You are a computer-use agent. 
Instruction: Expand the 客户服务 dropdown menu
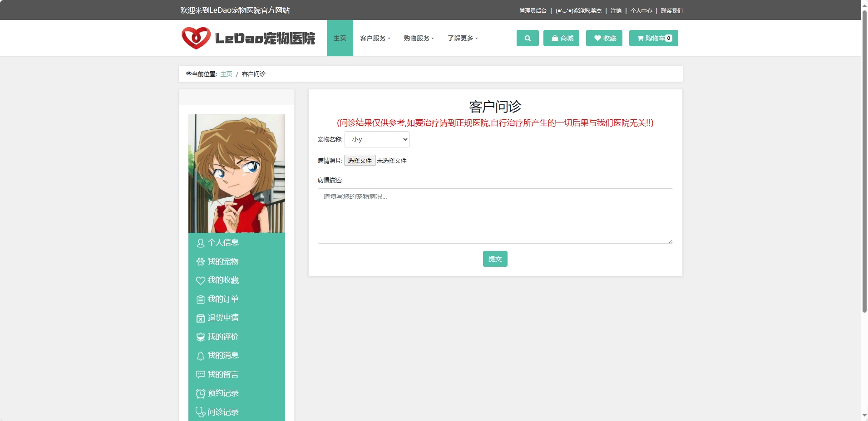(375, 38)
